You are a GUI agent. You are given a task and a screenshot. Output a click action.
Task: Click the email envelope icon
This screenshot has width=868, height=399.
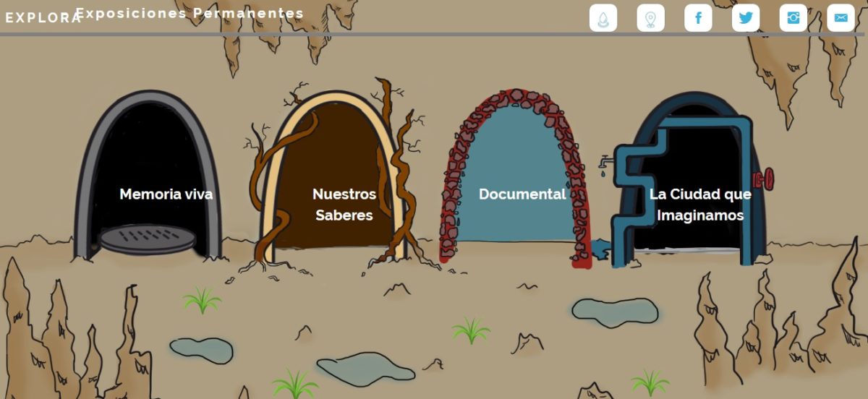click(x=841, y=18)
